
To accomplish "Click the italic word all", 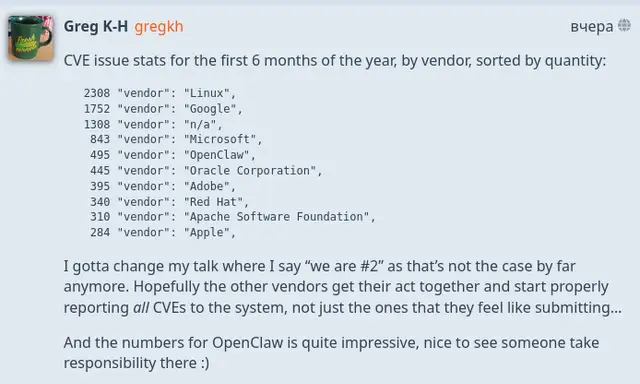I will (141, 307).
